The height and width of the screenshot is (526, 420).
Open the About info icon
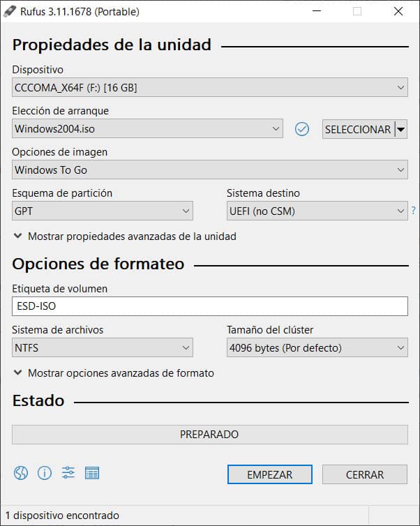[x=45, y=473]
